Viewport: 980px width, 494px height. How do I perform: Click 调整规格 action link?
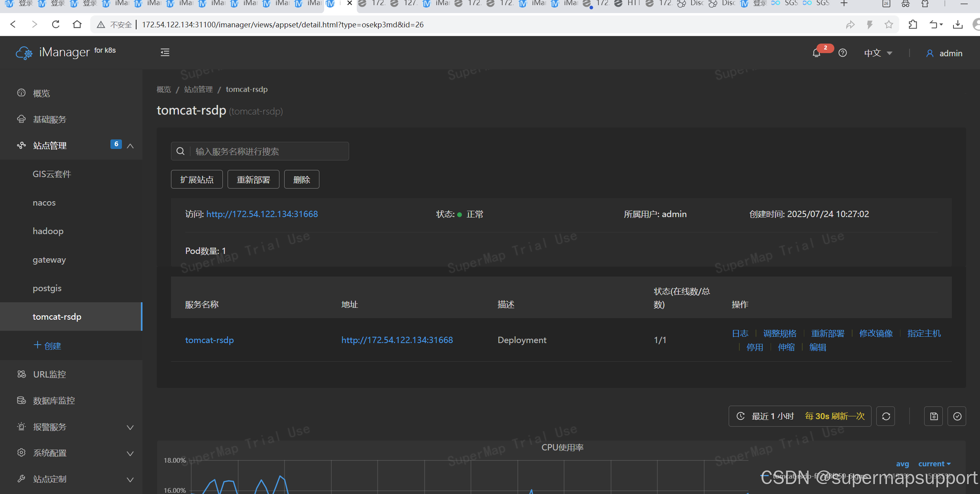pos(780,334)
